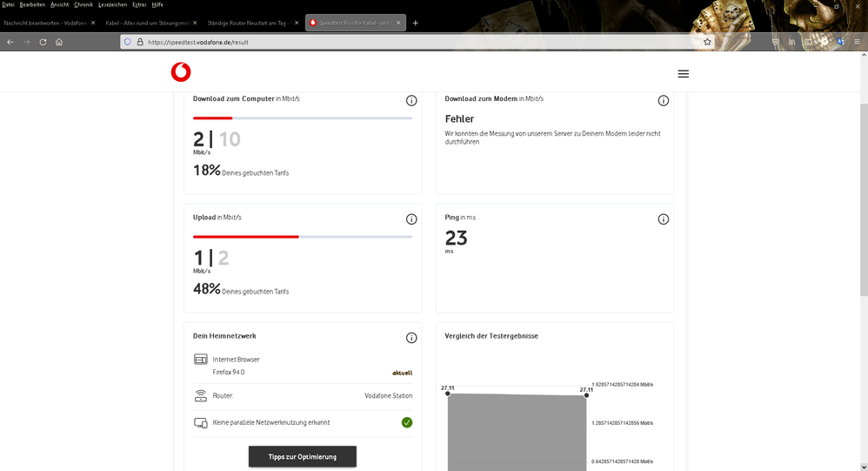This screenshot has height=471, width=868.
Task: Show info for Dein Heimnetzwerk
Action: pos(411,338)
